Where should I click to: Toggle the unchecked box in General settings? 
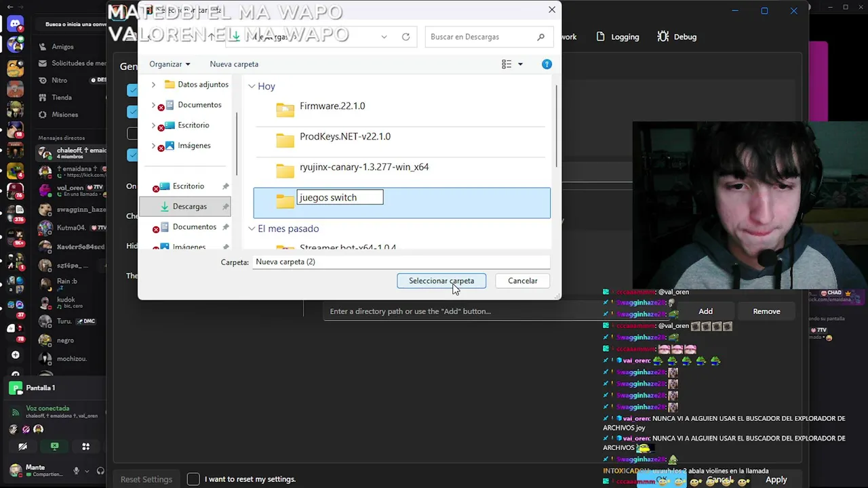132,134
